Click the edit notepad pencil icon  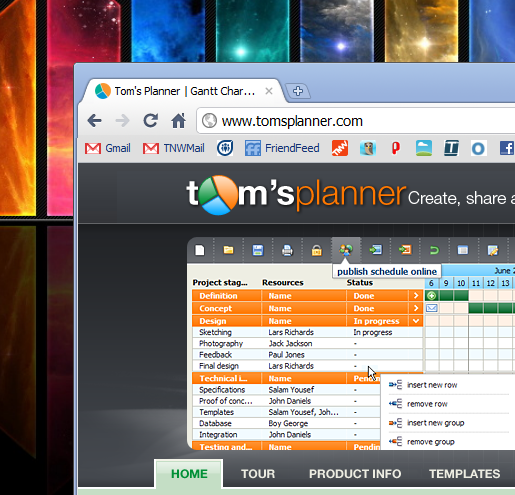pos(493,250)
